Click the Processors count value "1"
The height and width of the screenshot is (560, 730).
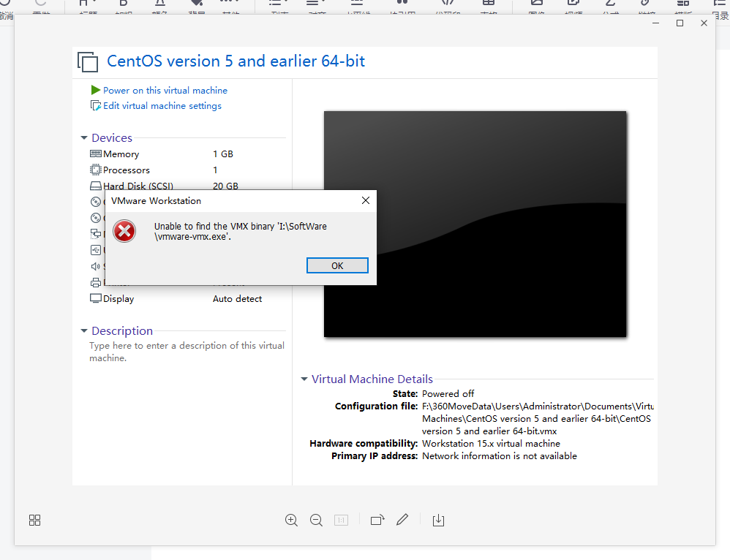215,170
